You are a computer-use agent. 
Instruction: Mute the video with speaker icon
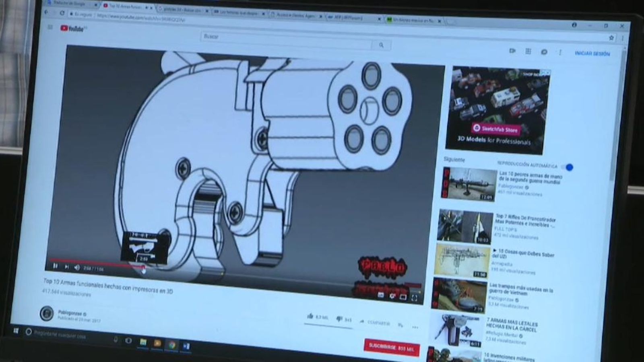[77, 267]
